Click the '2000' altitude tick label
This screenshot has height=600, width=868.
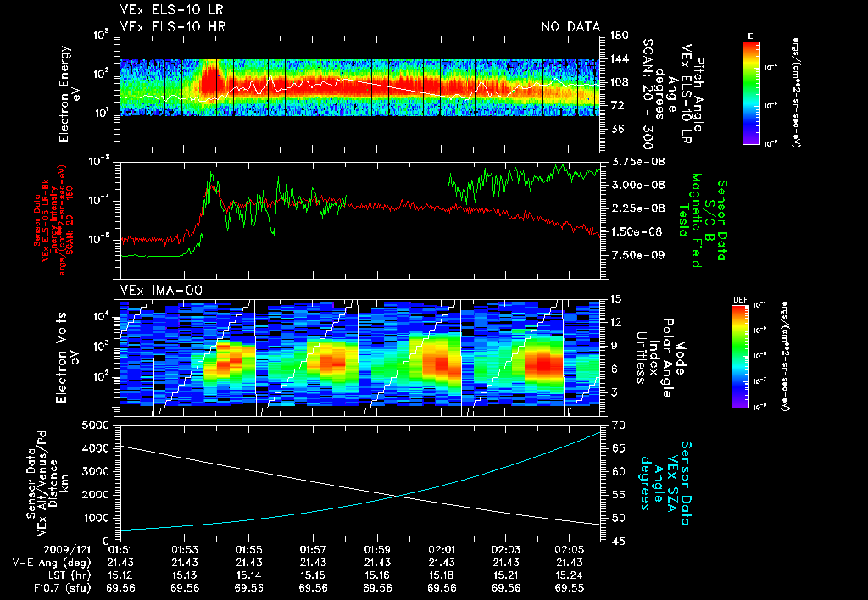(96, 495)
